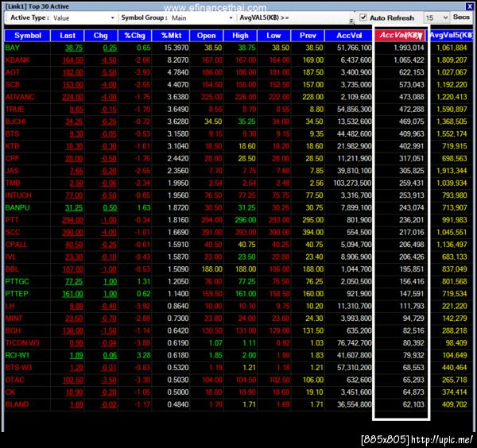Select the CK symbol

pos(10,392)
